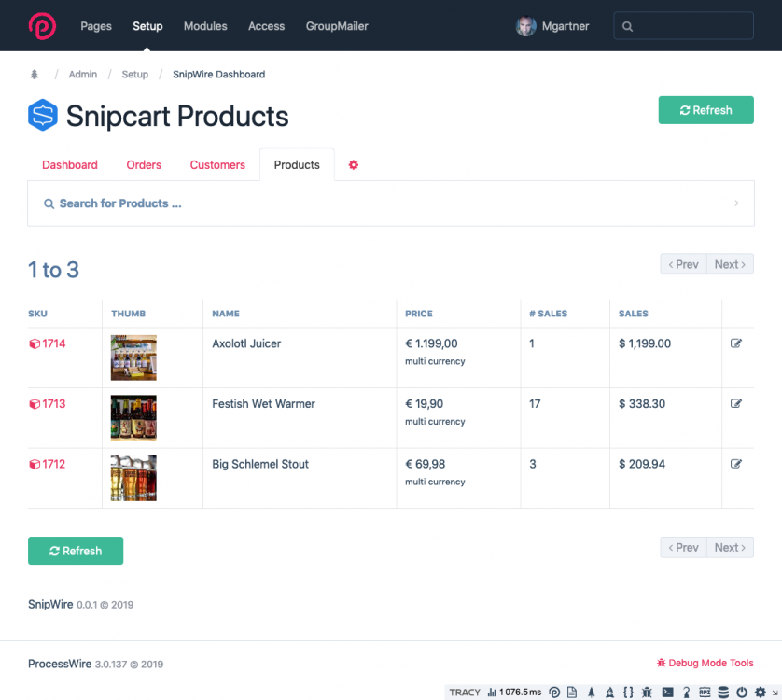782x700 pixels.
Task: Go to Setup in the breadcrumb
Action: (x=134, y=75)
